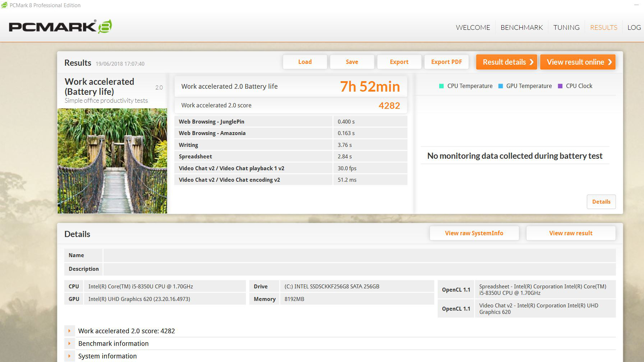This screenshot has height=362, width=644.
Task: Minimize the PCMark 8 window
Action: click(637, 5)
